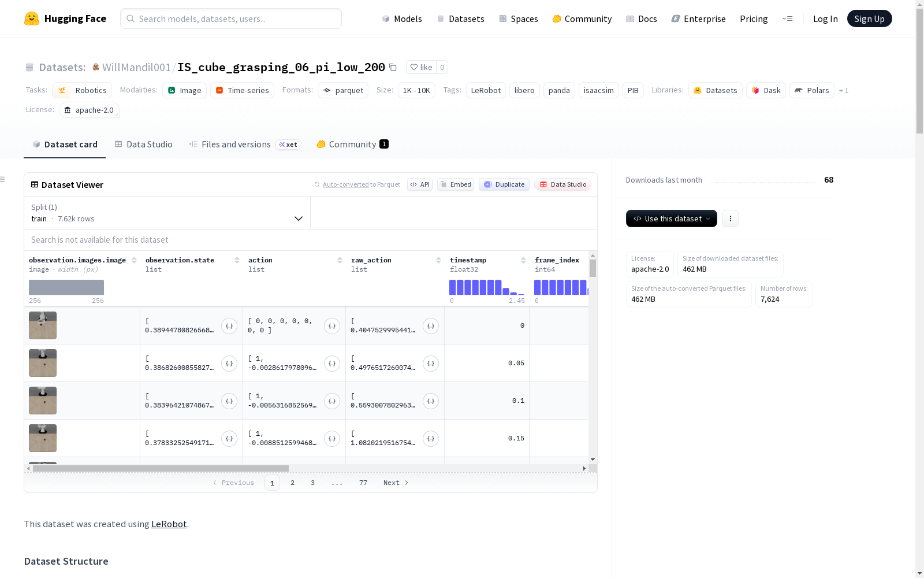
Task: Expand action JSON in the first row
Action: 332,326
